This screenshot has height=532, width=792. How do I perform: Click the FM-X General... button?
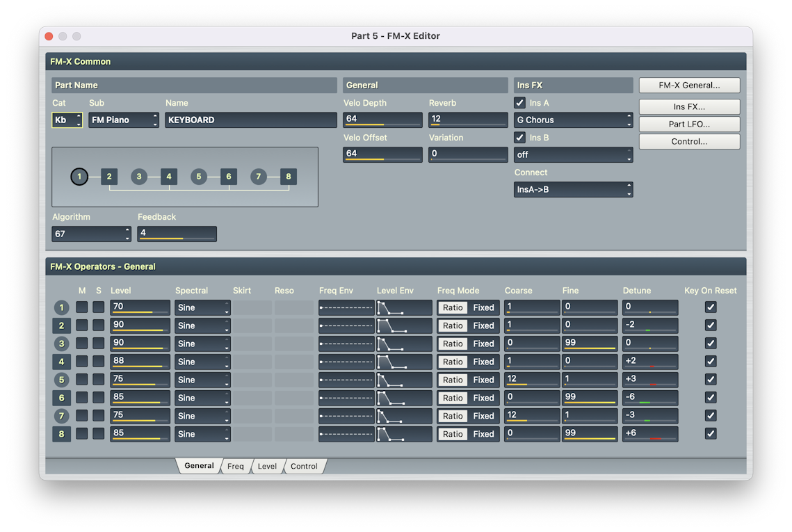[689, 85]
